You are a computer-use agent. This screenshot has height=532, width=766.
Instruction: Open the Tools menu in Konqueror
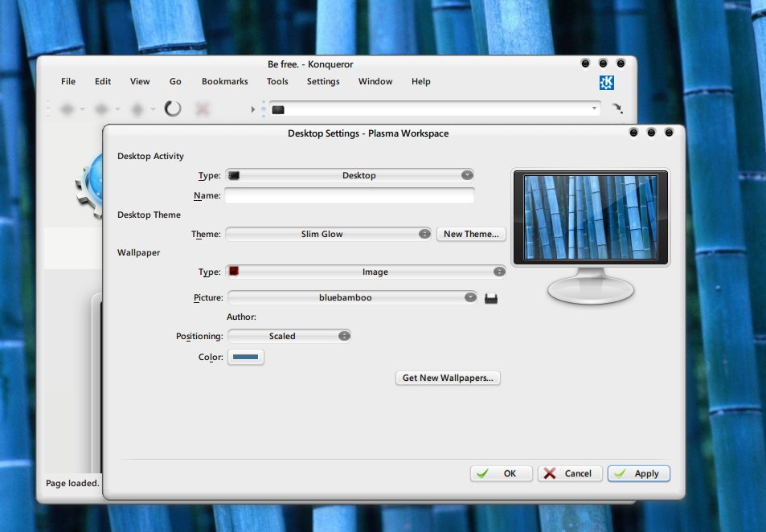click(x=277, y=82)
